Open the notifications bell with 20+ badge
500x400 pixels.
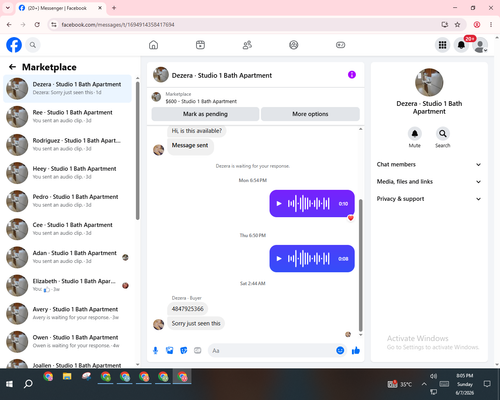pyautogui.click(x=461, y=45)
